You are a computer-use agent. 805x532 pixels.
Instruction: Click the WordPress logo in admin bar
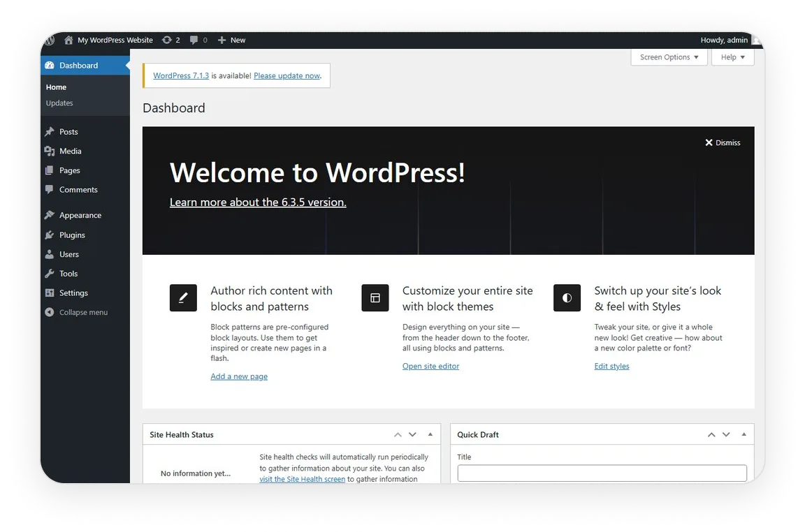[x=50, y=40]
